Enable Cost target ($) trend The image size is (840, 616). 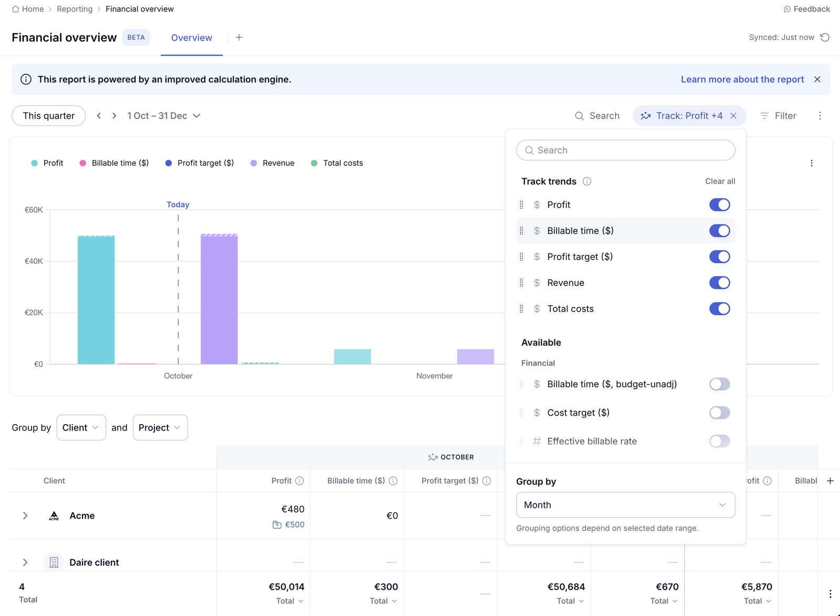(719, 412)
